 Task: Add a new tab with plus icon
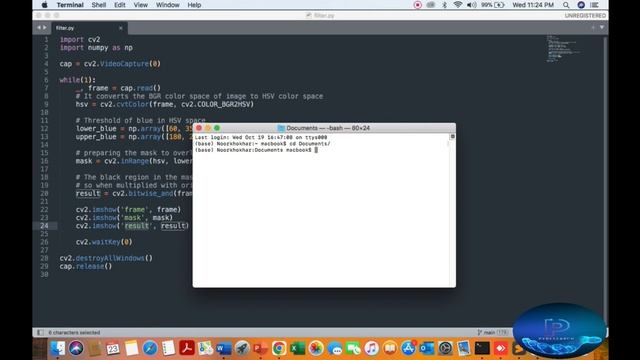coord(593,28)
